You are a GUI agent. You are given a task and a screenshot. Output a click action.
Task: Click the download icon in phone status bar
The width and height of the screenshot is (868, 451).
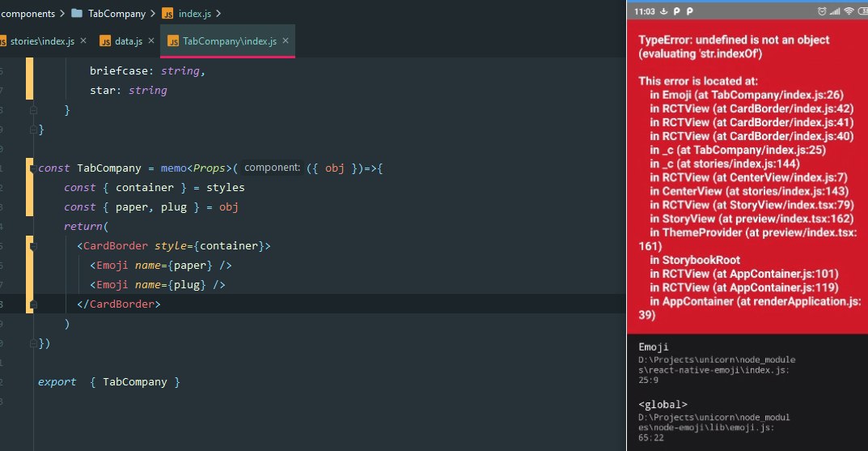point(663,11)
